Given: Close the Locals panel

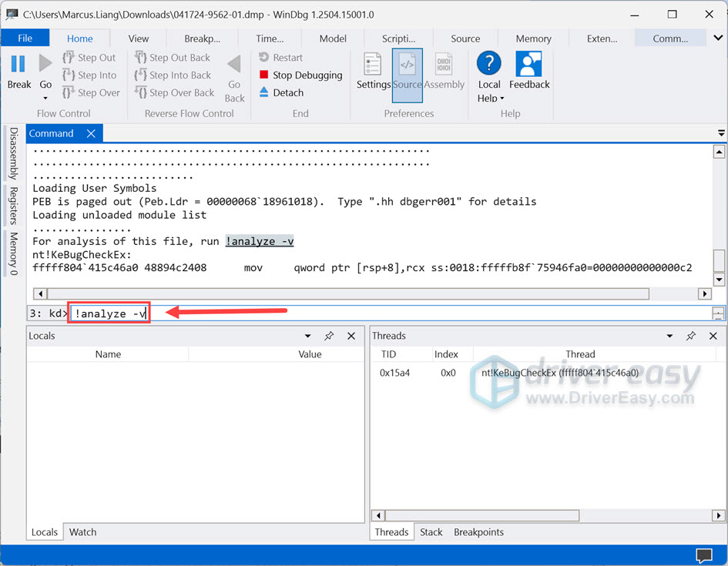Looking at the screenshot, I should 351,336.
